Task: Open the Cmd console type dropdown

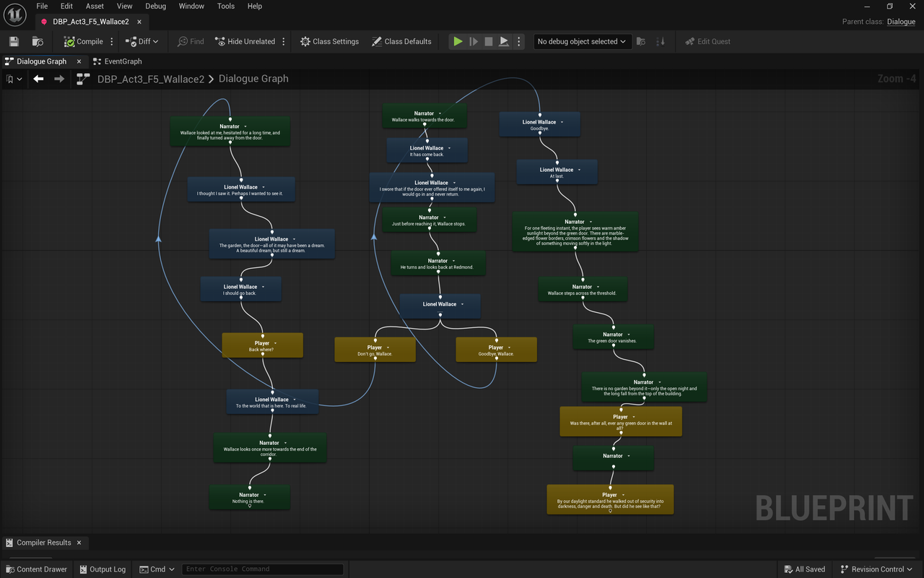Action: [x=157, y=569]
